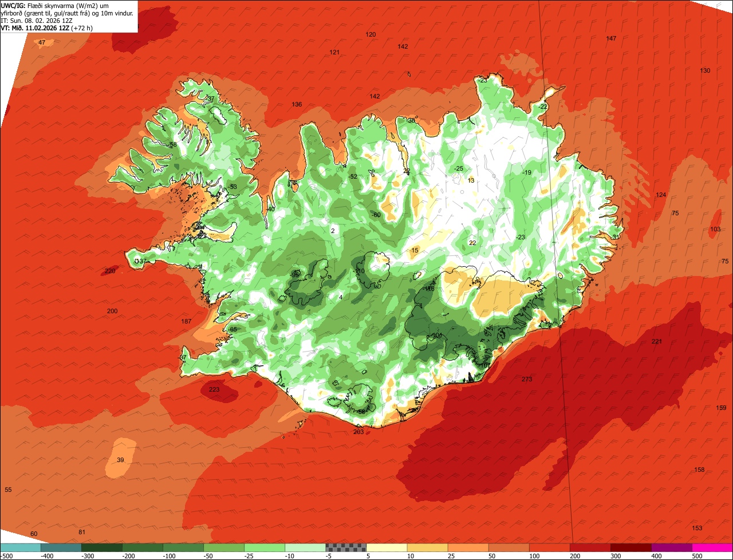This screenshot has width=733, height=560.
Task: Click the map value 39 in the orange patch
Action: 120,460
